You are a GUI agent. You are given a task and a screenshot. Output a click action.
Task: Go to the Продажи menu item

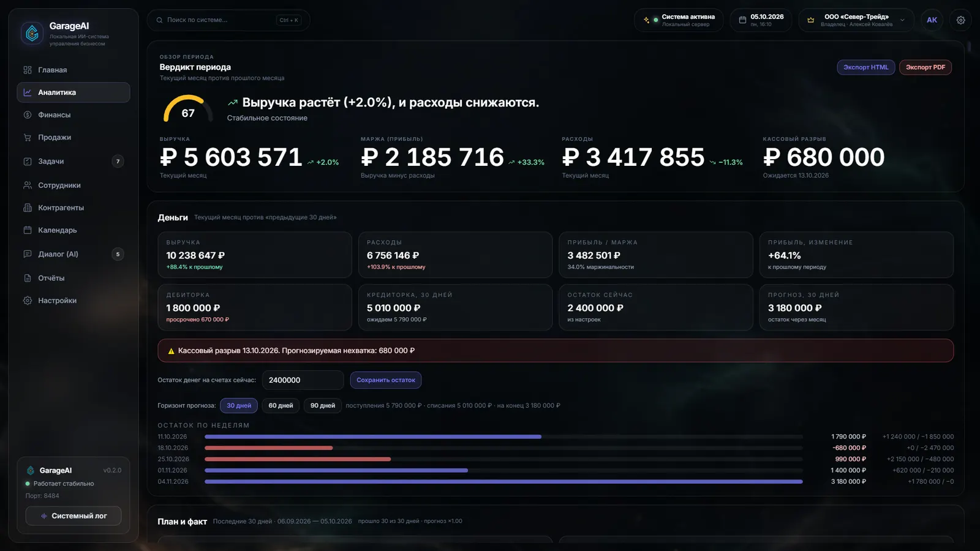point(73,138)
